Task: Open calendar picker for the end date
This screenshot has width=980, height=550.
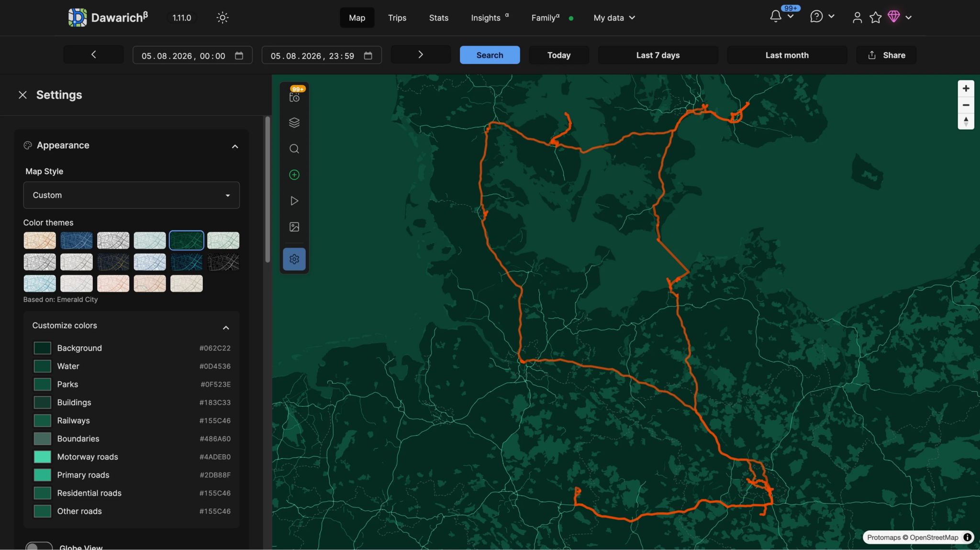Action: click(368, 55)
